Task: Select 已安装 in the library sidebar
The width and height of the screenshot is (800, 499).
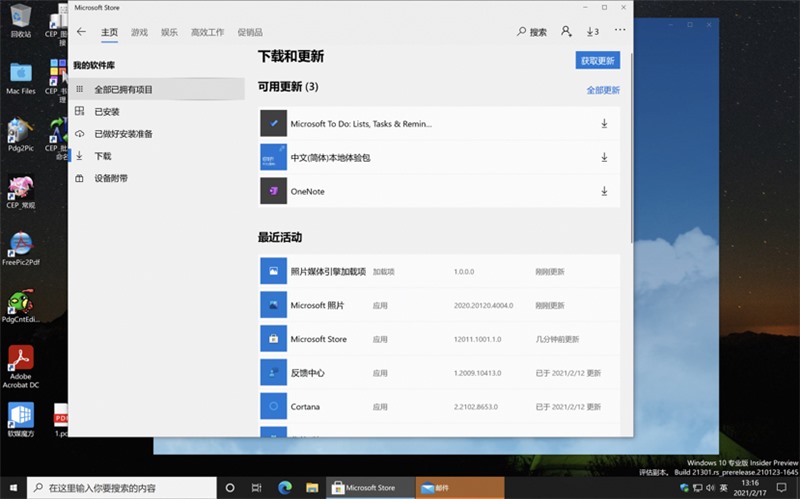Action: (x=157, y=111)
